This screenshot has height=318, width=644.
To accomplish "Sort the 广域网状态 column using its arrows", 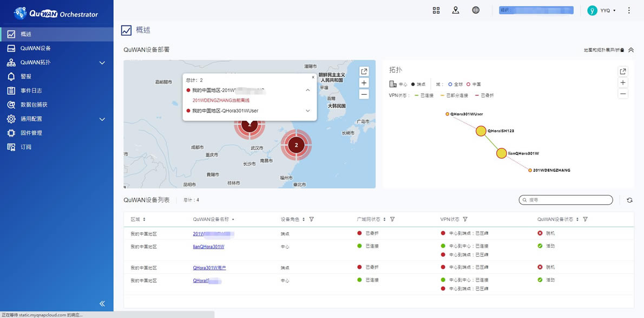I will click(384, 219).
